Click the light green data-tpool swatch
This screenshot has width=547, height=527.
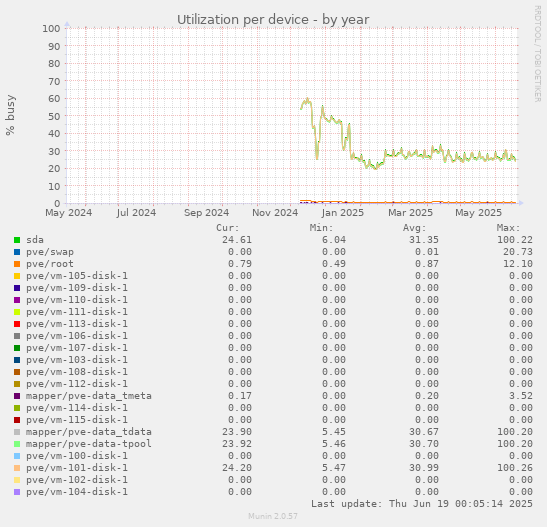tap(17, 444)
